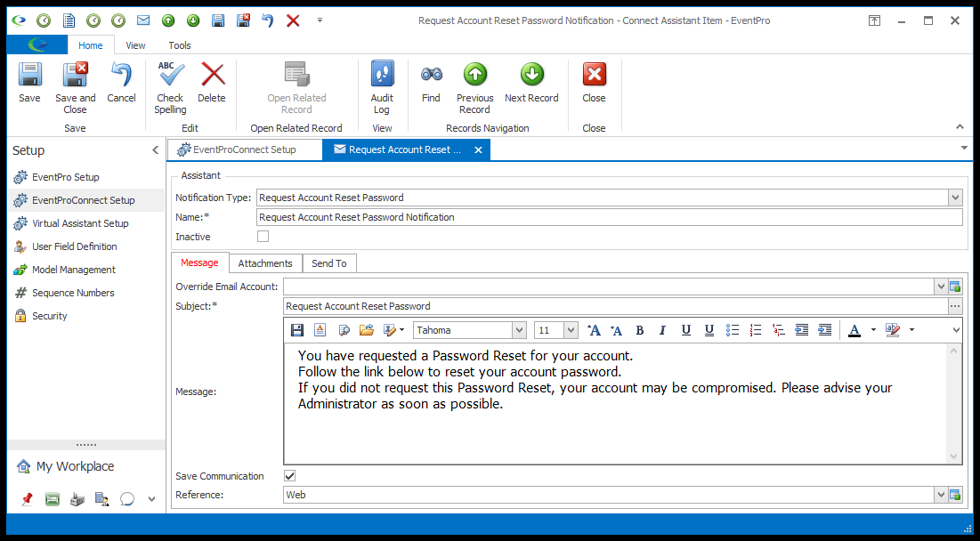Collapse the Setup navigation panel
980x541 pixels.
tap(155, 149)
